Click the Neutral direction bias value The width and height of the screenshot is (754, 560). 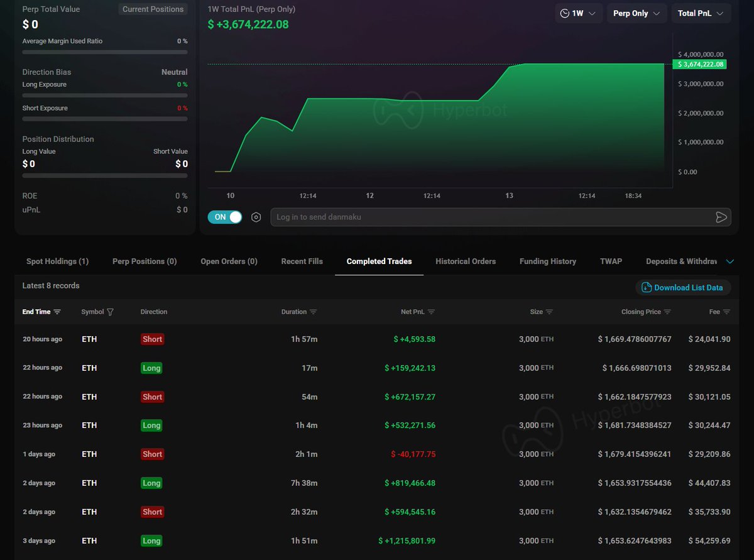pos(175,72)
